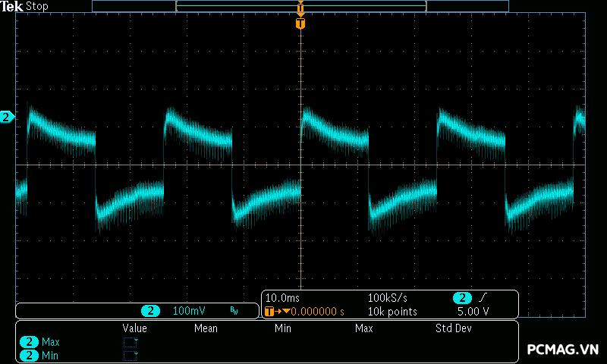Select the 10.0ms timebase readout
Image resolution: width=607 pixels, height=364 pixels.
click(284, 298)
